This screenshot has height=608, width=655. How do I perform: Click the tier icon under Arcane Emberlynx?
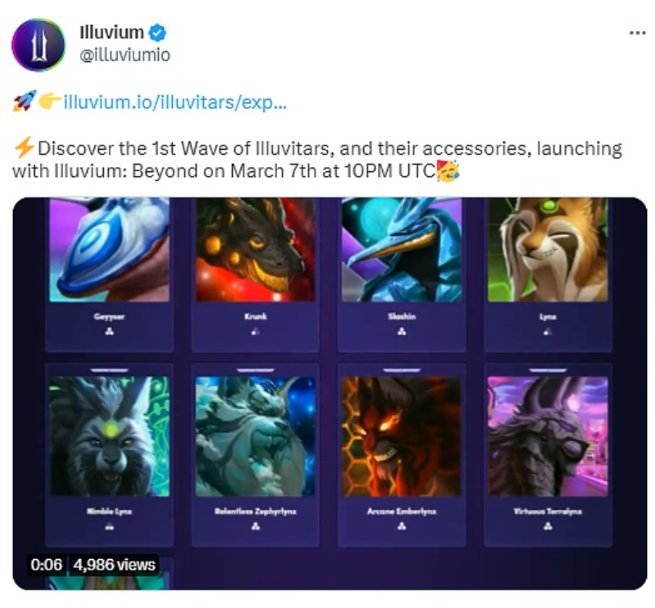402,527
